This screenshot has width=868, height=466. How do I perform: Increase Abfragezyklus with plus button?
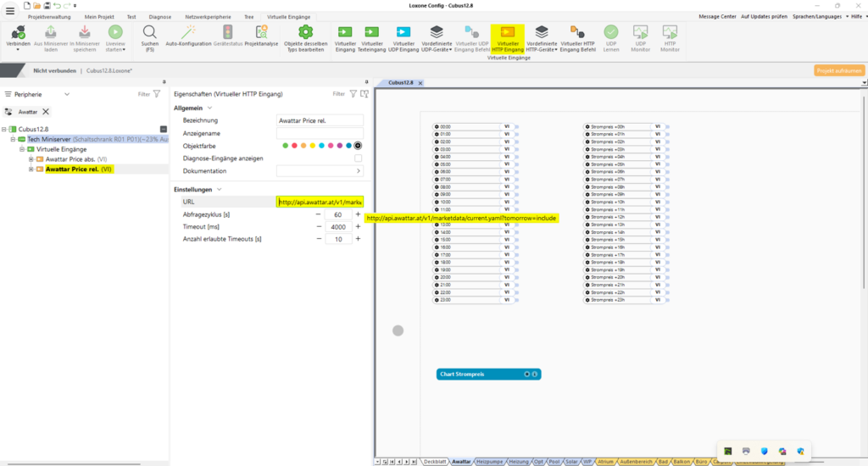(358, 214)
